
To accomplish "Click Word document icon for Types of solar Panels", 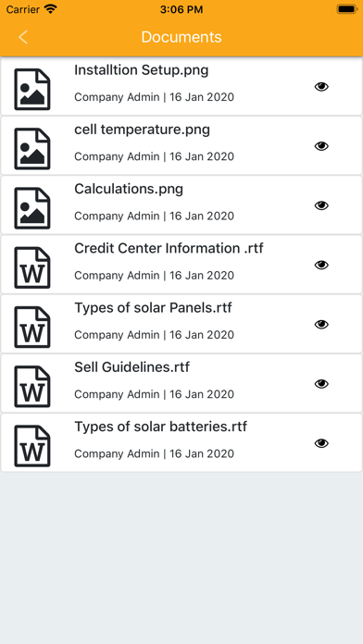I will click(32, 327).
